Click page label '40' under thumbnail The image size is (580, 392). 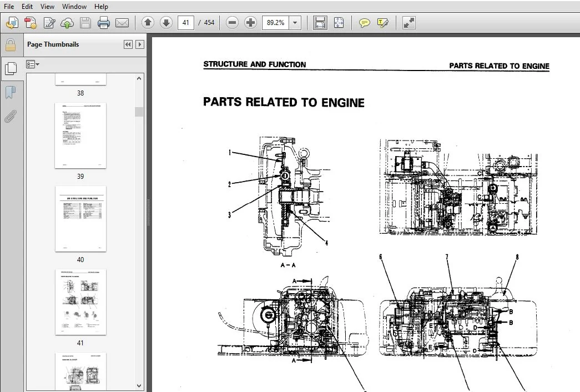pos(80,260)
